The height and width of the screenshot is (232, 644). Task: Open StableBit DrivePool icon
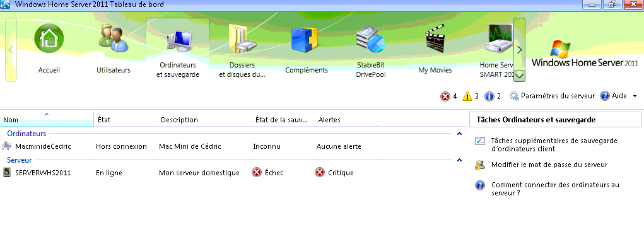370,40
